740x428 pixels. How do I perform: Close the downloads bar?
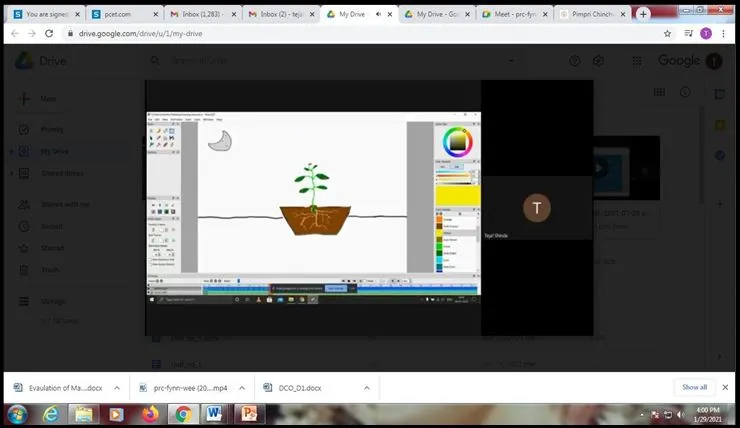[725, 387]
